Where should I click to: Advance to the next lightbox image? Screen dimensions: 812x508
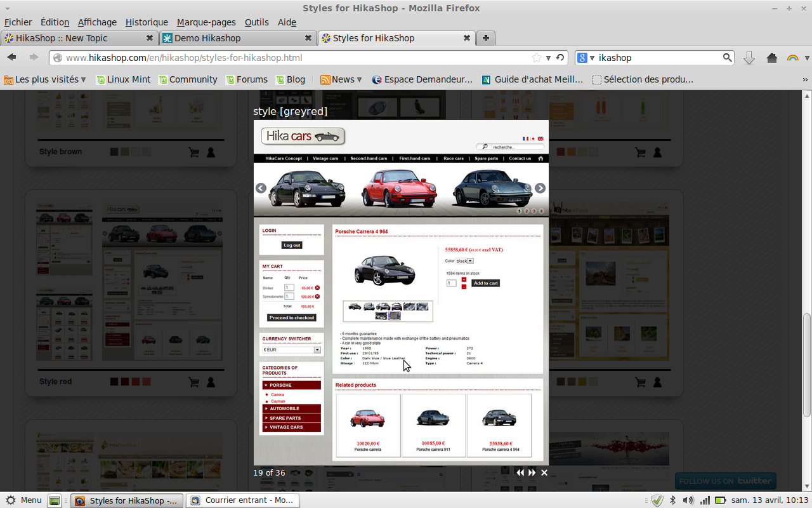pyautogui.click(x=532, y=472)
